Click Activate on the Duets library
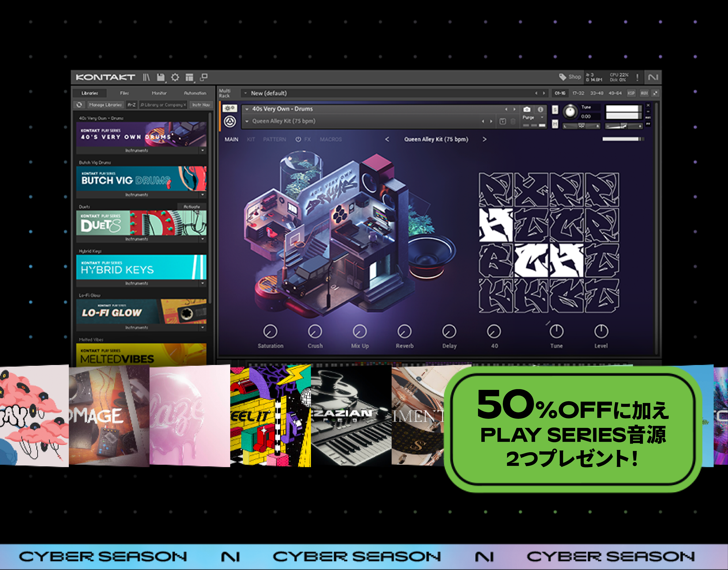The image size is (728, 570). click(x=191, y=207)
